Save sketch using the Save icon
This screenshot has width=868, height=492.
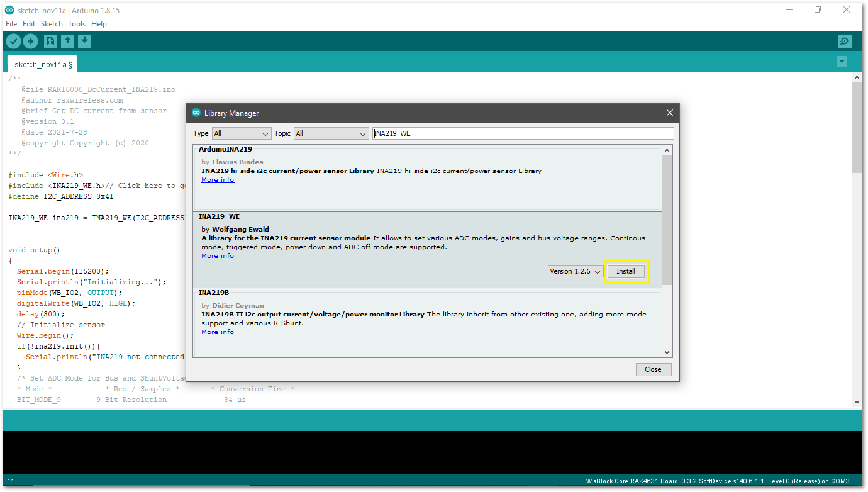[x=84, y=42]
